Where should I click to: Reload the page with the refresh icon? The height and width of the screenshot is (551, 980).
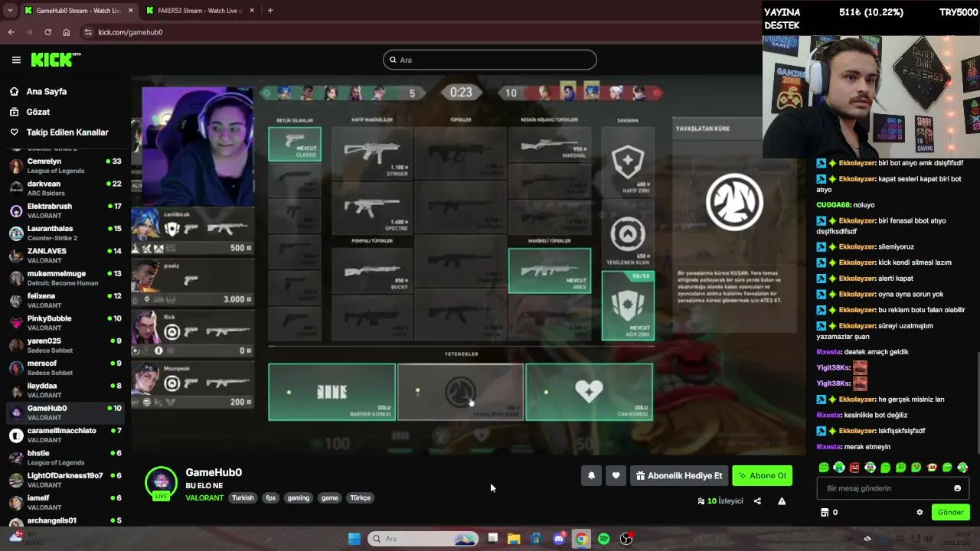(x=47, y=32)
